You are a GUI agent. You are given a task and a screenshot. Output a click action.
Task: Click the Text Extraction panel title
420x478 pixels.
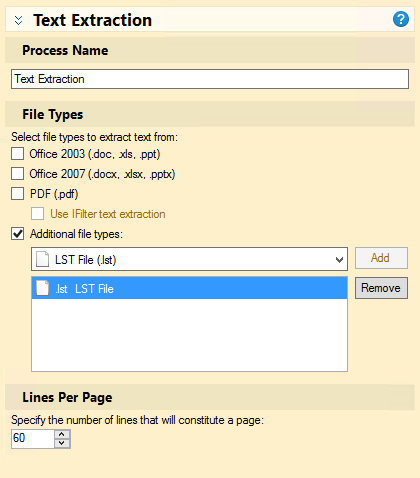pyautogui.click(x=92, y=20)
